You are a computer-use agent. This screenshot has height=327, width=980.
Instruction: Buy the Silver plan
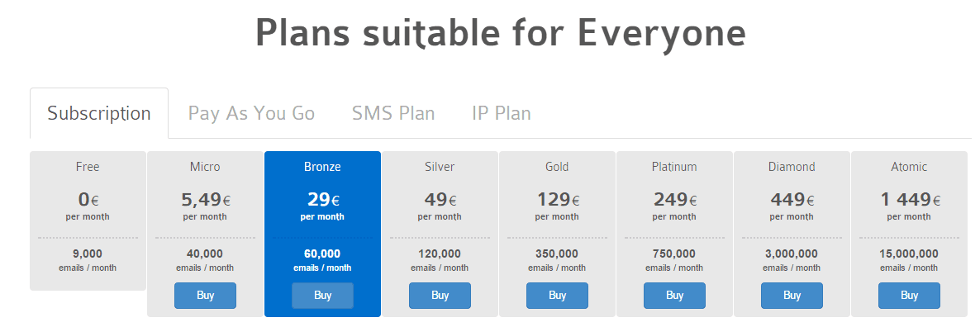(x=440, y=295)
